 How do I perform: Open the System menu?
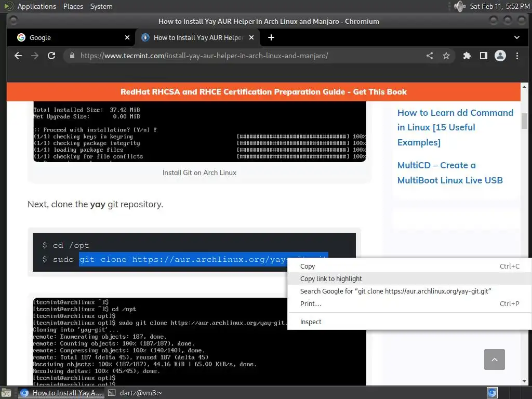click(101, 6)
